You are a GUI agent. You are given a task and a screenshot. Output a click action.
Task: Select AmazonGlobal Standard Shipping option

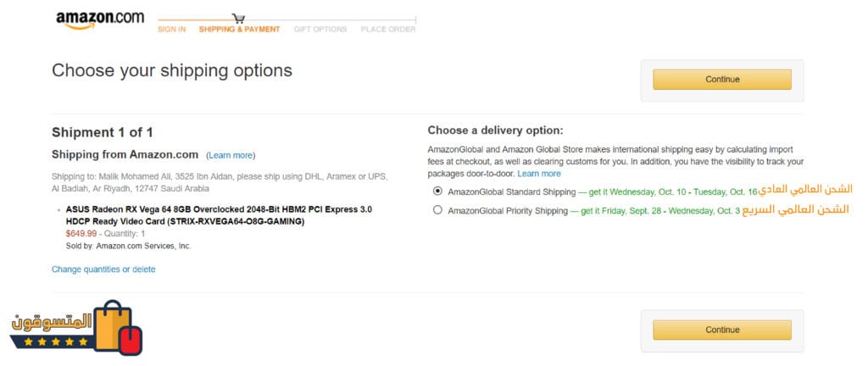(437, 191)
